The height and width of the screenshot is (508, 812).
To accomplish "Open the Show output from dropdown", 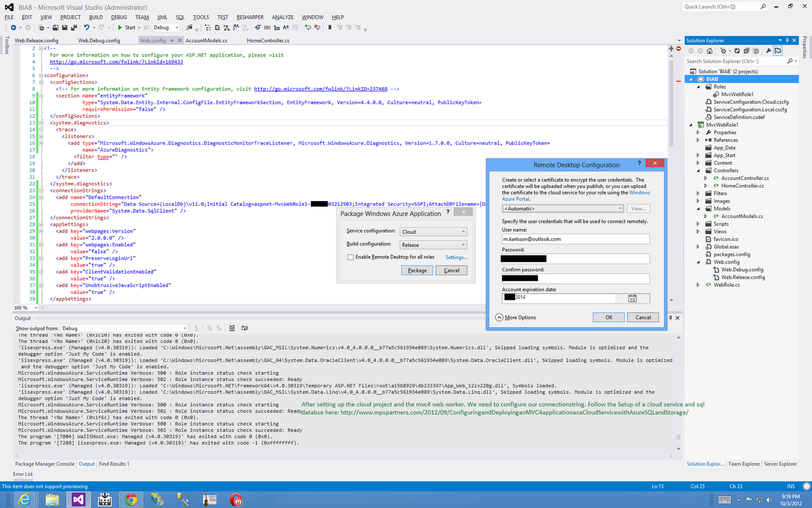I will tap(124, 329).
